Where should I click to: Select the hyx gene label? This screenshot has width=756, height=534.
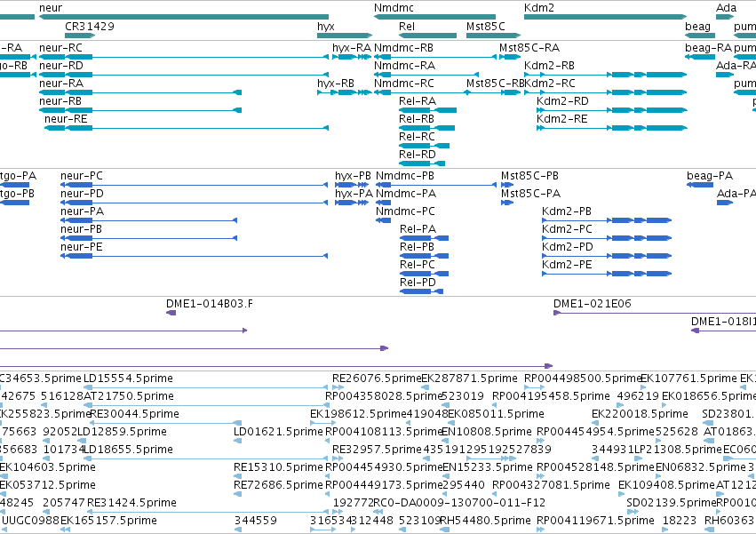326,27
